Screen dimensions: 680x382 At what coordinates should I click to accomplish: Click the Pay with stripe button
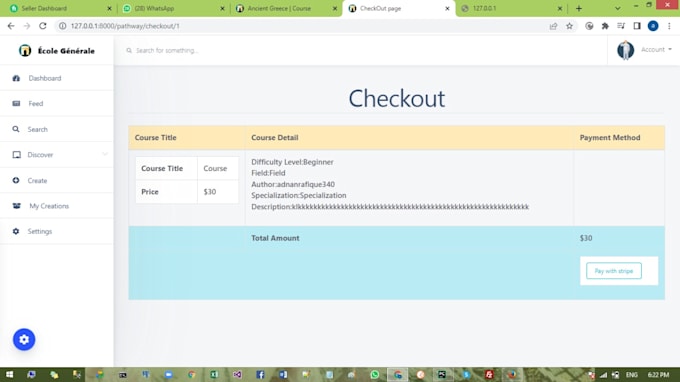click(x=614, y=271)
